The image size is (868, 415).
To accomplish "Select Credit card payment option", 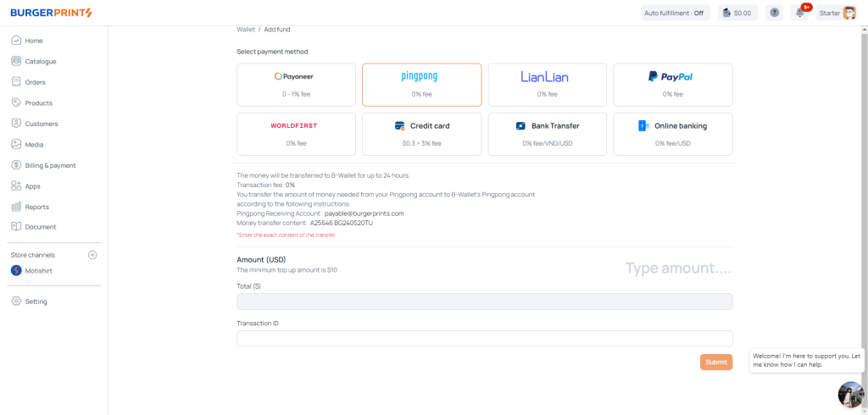I will click(x=421, y=134).
